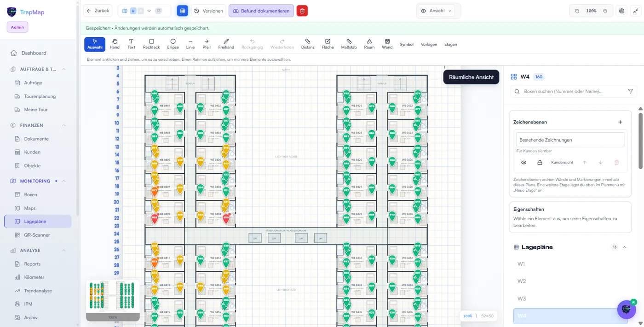Collapse the Analyse sidebar group

[63, 251]
